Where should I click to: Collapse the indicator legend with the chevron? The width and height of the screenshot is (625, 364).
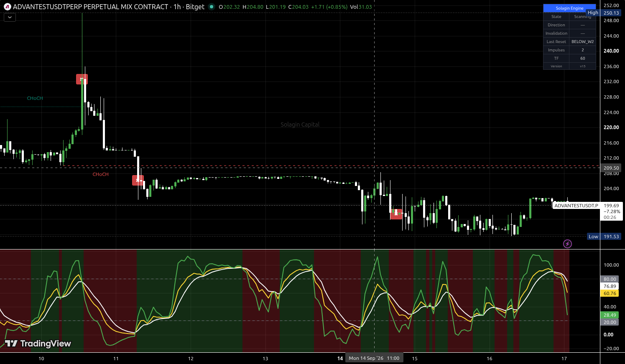click(x=10, y=18)
